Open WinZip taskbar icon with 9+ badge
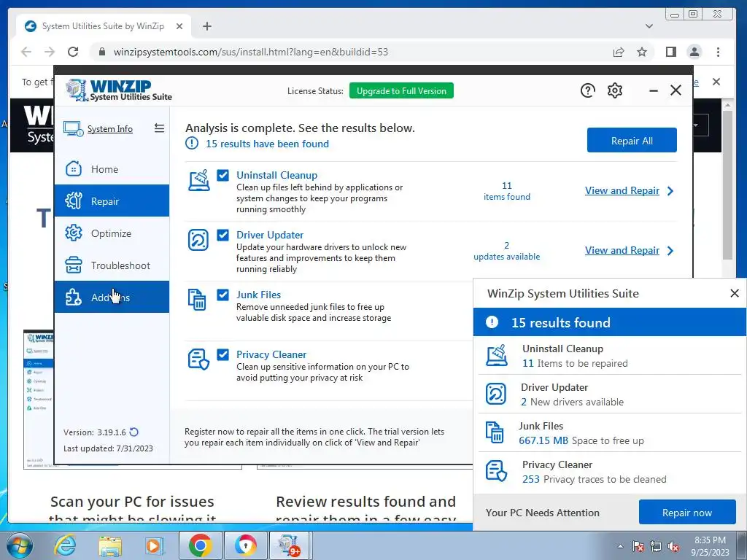Screen dimensions: 747x560 click(x=290, y=546)
